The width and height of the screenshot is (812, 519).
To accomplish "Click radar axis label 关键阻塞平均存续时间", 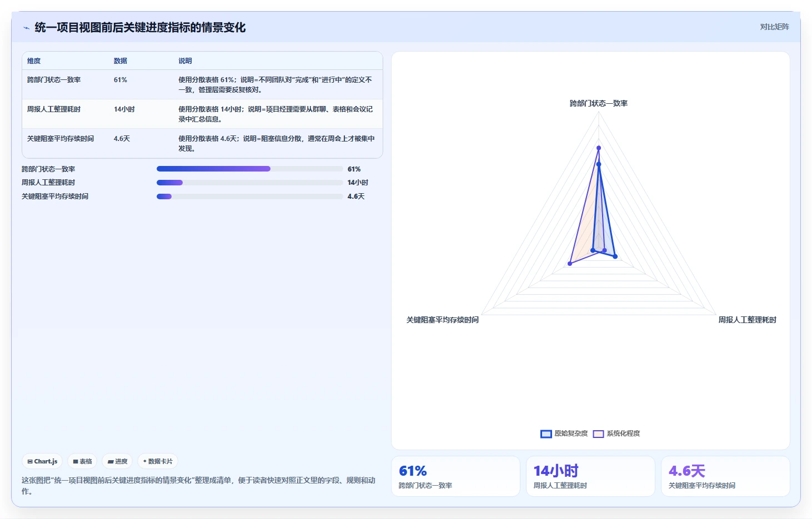I will tap(443, 320).
